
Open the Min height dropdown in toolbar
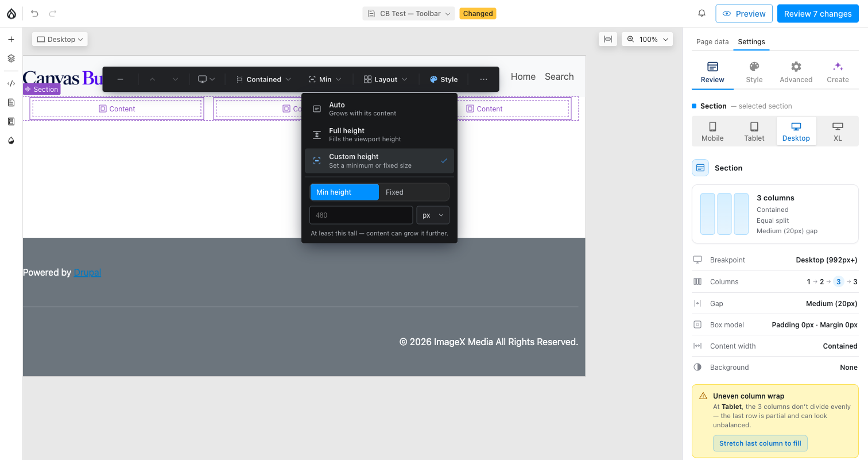[x=325, y=79]
